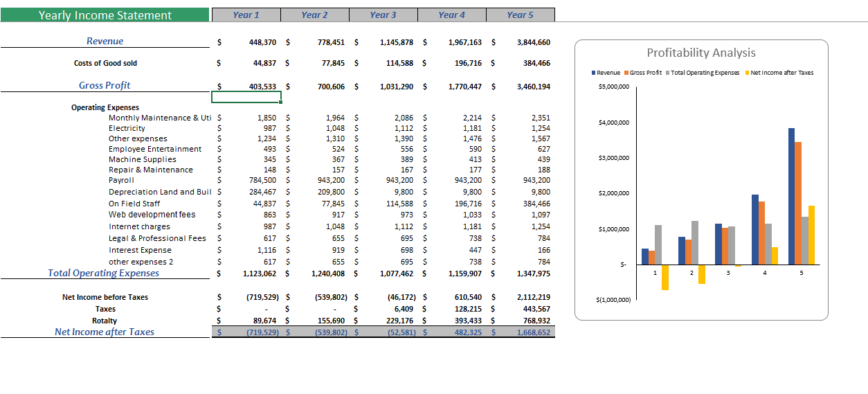The width and height of the screenshot is (868, 394).
Task: Click the blue Revenue bar for year 5
Action: (x=791, y=196)
